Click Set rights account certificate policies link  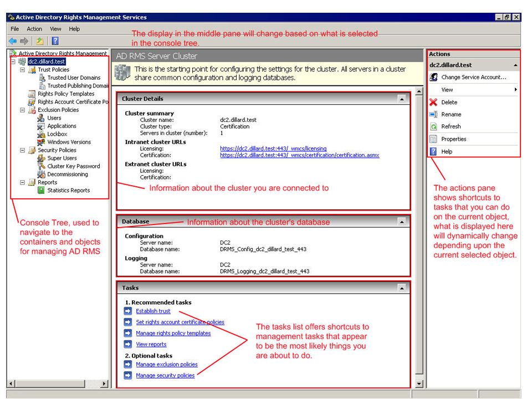coord(180,322)
